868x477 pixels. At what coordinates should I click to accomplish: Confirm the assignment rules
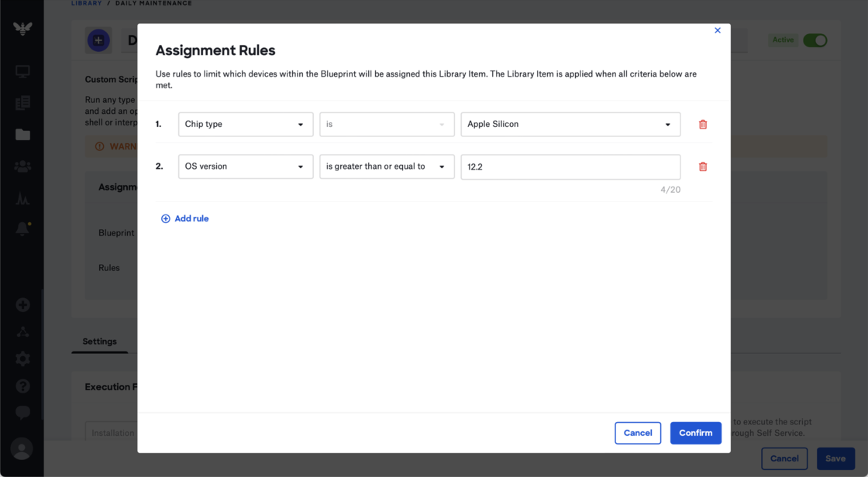(695, 433)
